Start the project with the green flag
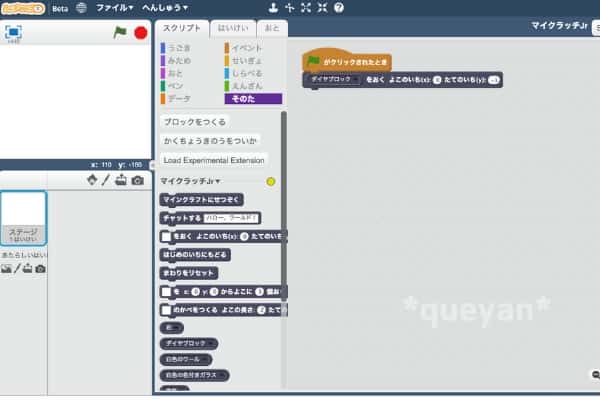The width and height of the screenshot is (600, 400). pos(120,33)
